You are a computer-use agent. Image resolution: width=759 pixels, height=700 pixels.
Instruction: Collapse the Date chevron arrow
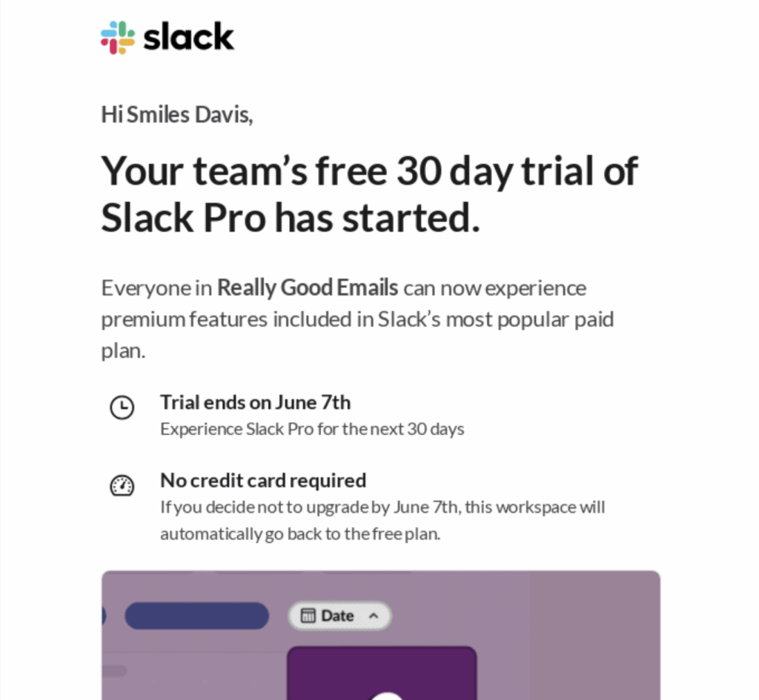374,616
